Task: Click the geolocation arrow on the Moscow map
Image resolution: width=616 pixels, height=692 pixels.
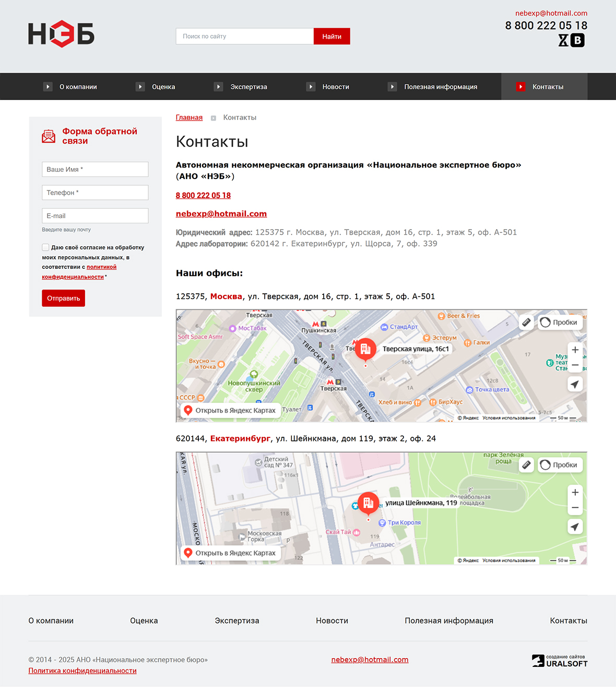Action: pos(575,385)
